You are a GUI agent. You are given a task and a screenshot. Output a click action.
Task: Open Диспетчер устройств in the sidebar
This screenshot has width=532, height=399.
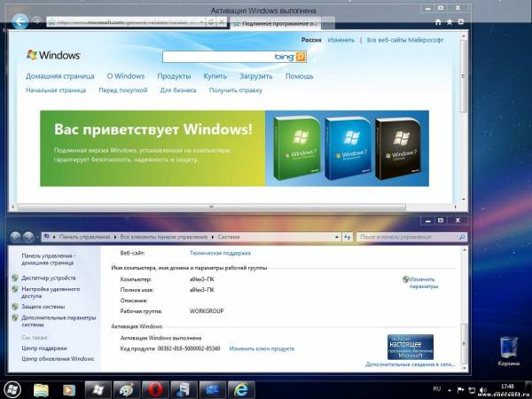click(49, 278)
